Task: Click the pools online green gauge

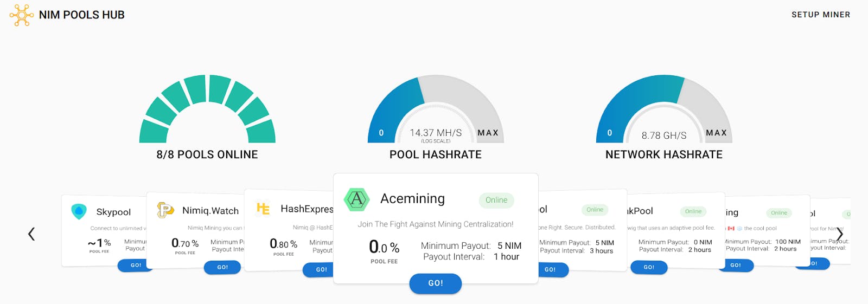Action: click(207, 111)
